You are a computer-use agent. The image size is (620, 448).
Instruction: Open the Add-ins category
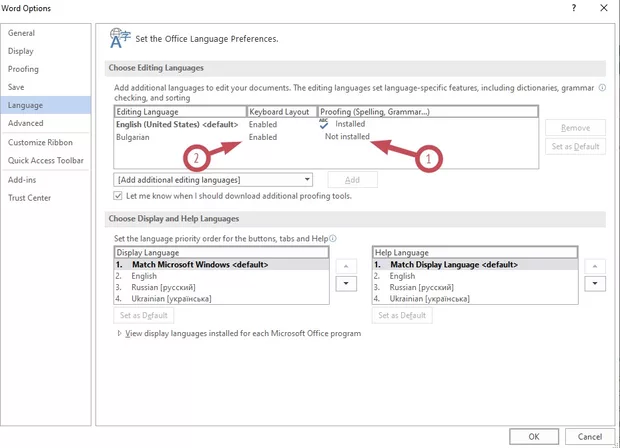coord(46,180)
